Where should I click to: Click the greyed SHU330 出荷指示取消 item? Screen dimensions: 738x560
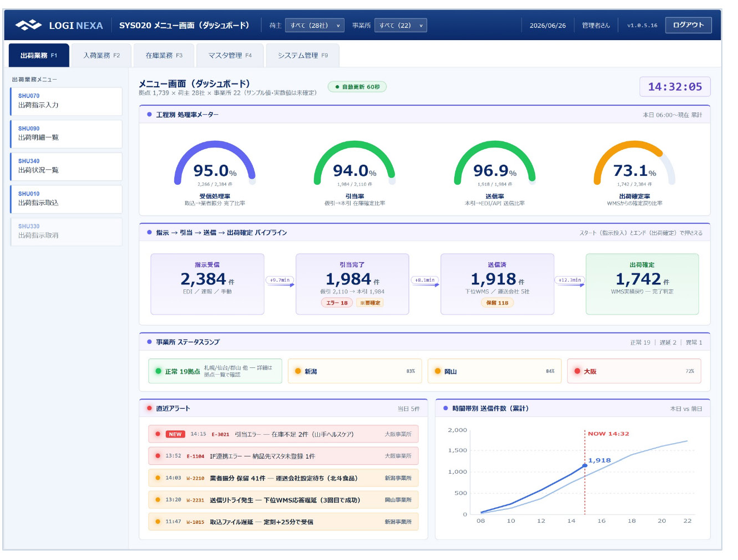point(66,232)
